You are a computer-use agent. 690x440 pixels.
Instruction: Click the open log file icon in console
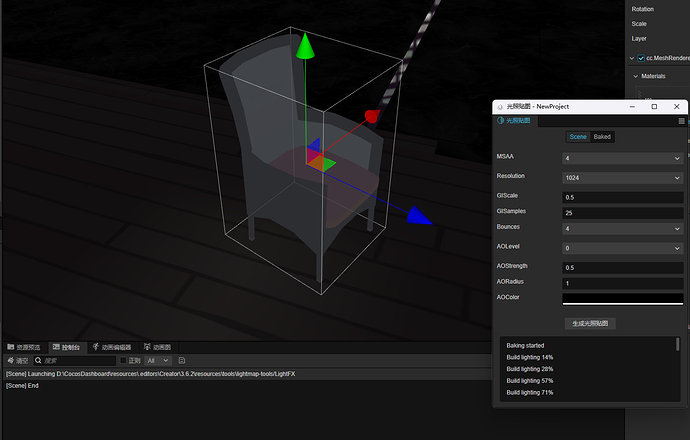tap(182, 360)
